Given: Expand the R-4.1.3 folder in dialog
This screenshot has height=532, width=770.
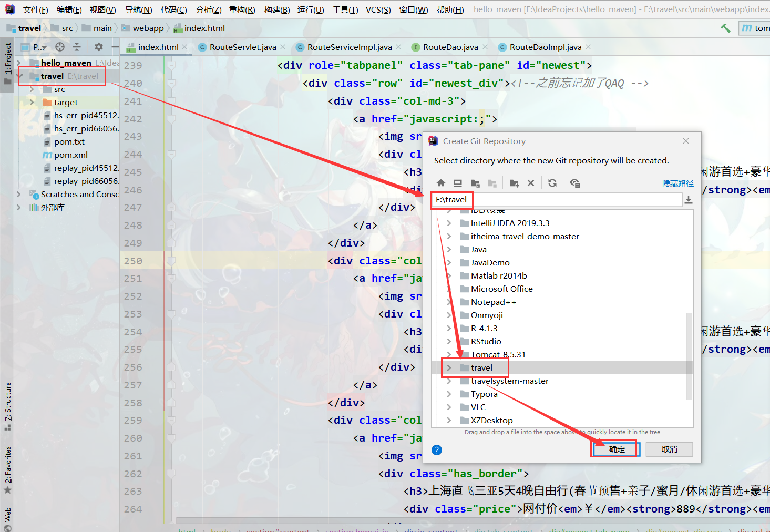Looking at the screenshot, I should coord(449,328).
